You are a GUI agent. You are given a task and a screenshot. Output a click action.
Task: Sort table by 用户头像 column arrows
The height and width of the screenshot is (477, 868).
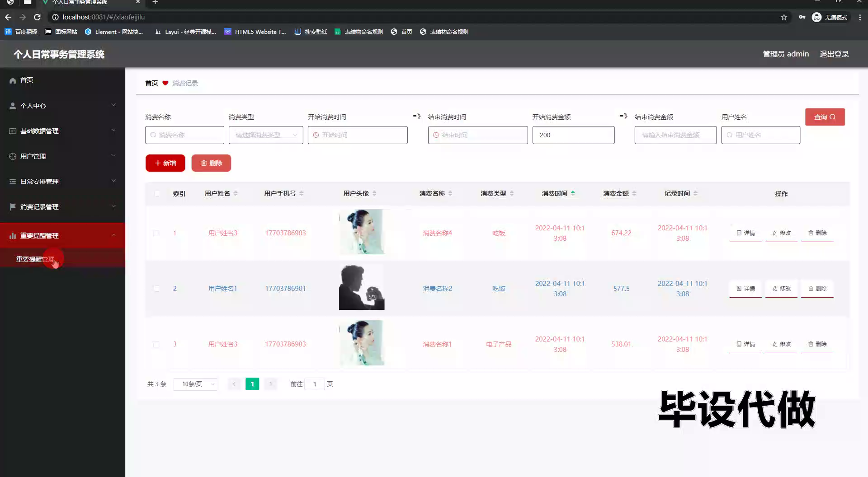(374, 193)
